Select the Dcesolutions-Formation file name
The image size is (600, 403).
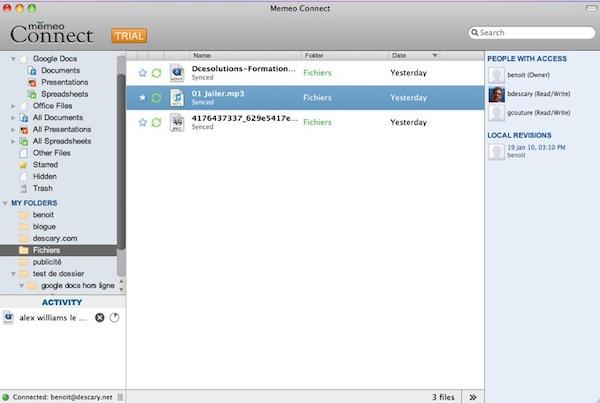[243, 69]
